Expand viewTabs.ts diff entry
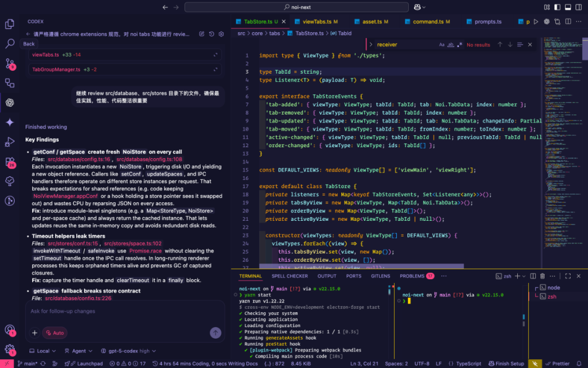588x368 pixels. tap(215, 55)
